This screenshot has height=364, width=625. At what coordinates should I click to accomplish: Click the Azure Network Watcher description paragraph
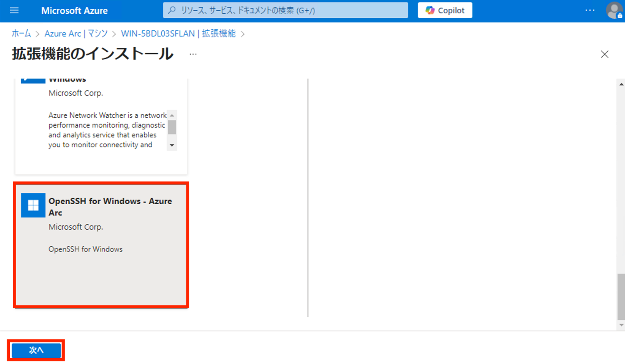[x=107, y=130]
